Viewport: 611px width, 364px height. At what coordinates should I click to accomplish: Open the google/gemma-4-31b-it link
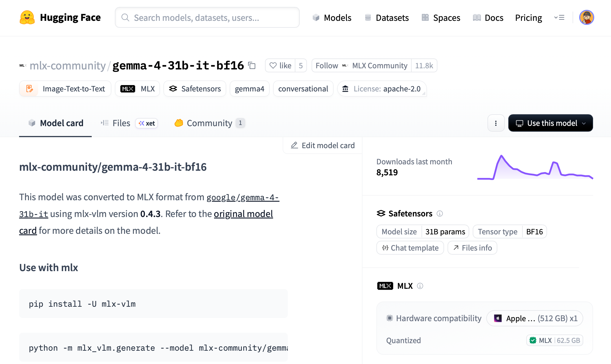[242, 198]
